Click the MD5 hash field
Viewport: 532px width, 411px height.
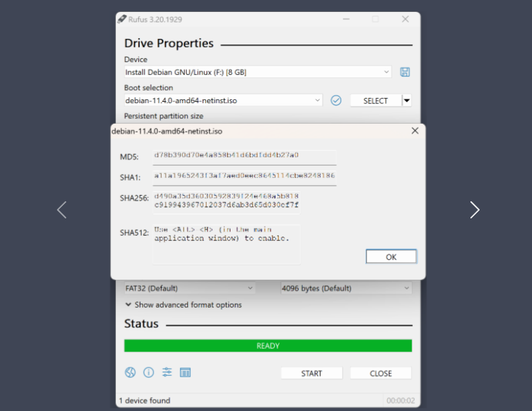pos(244,157)
